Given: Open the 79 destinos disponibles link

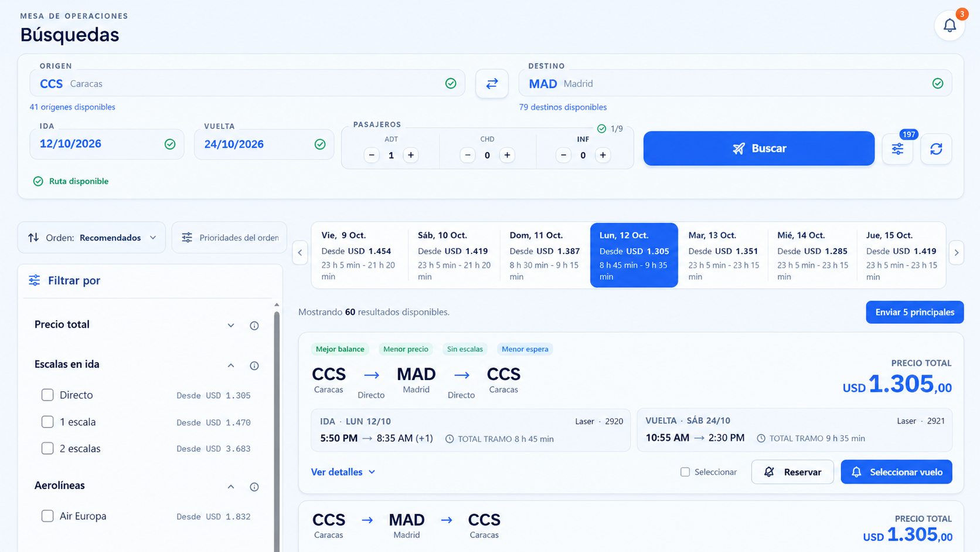Looking at the screenshot, I should (563, 107).
